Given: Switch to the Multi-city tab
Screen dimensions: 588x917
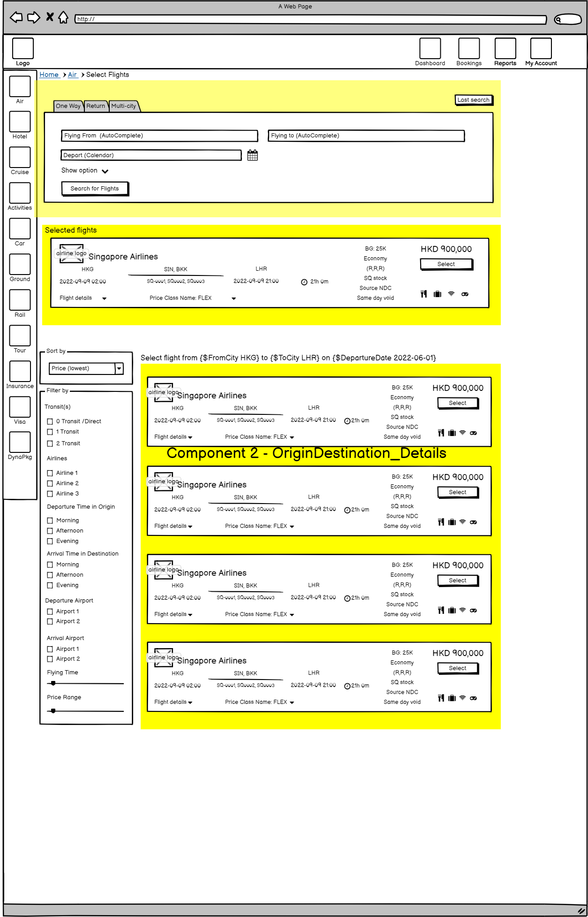Looking at the screenshot, I should [124, 106].
